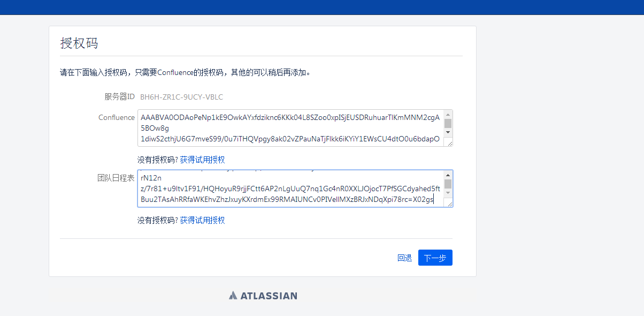Click the Confluence field label
The image size is (644, 316).
pyautogui.click(x=117, y=118)
